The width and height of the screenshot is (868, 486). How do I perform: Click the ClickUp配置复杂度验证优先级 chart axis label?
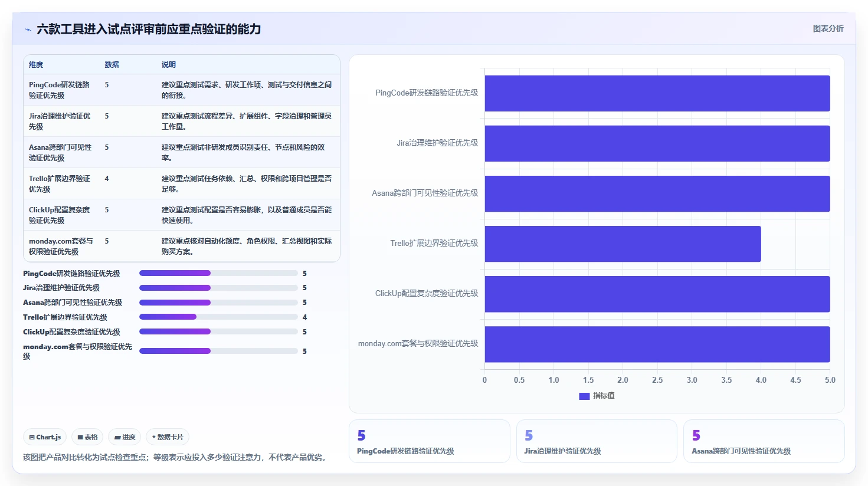(x=427, y=294)
